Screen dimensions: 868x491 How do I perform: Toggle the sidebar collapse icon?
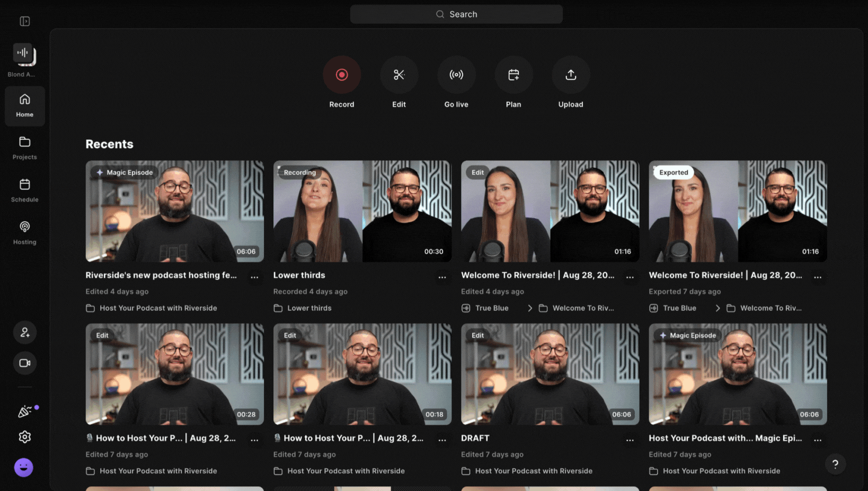click(x=25, y=21)
